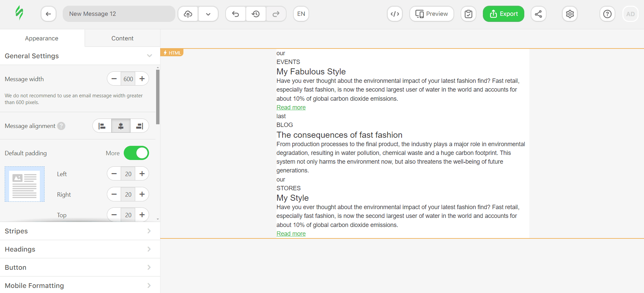
Task: Select the My Style heading
Action: [292, 198]
